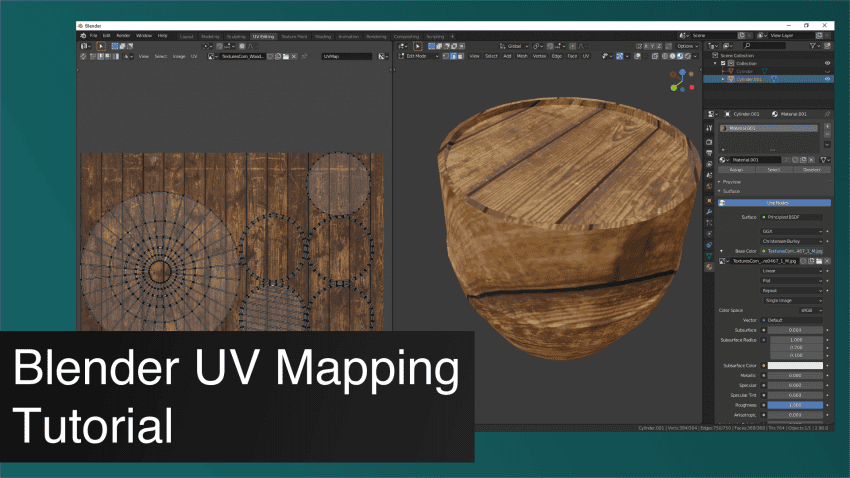The image size is (850, 478).
Task: Switch to wireframe viewport shading
Action: [x=665, y=56]
